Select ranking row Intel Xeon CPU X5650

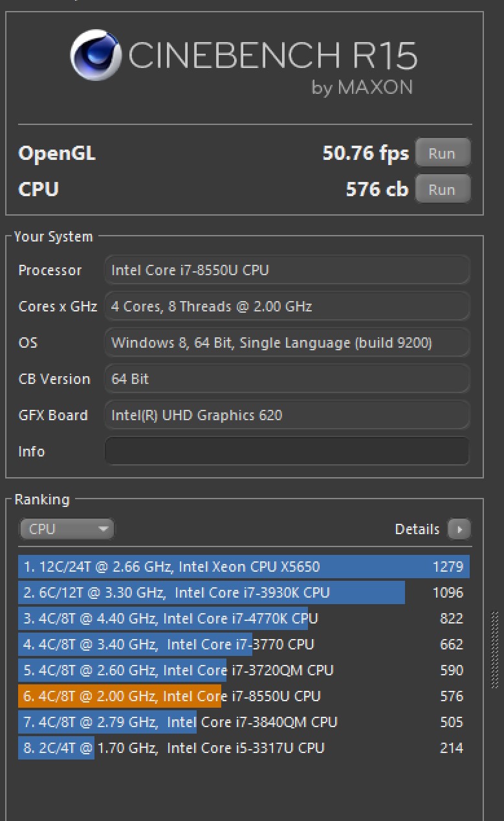(244, 567)
